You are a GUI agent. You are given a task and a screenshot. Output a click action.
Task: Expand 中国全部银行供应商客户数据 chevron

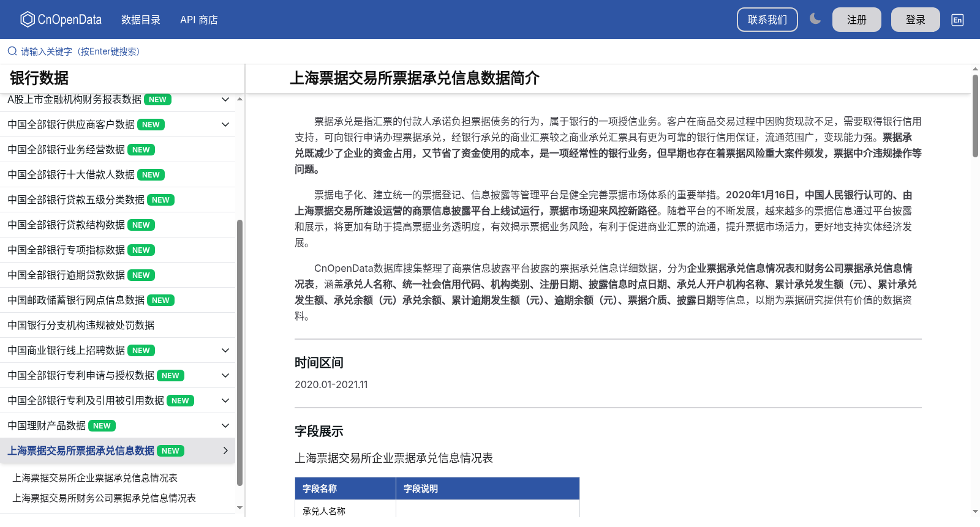225,124
